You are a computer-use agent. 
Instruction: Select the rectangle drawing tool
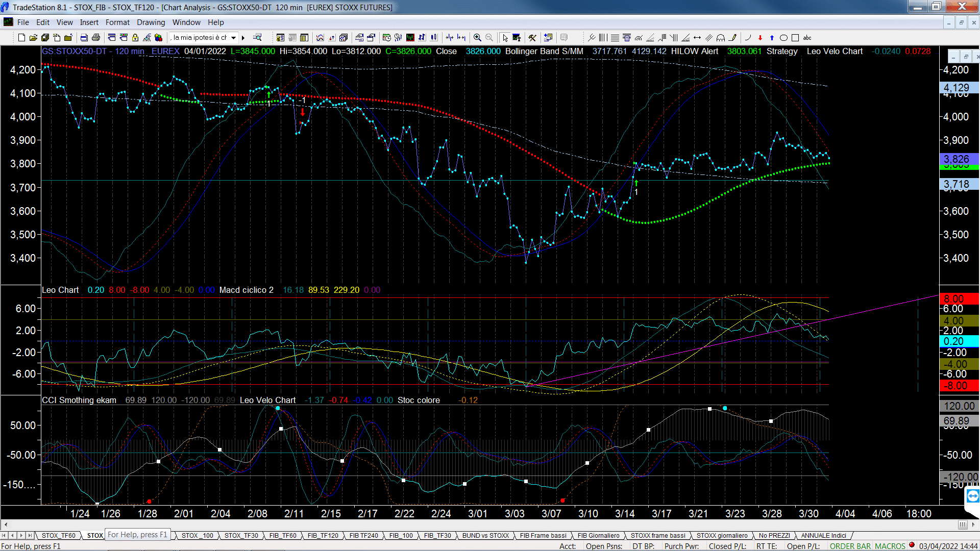coord(795,37)
